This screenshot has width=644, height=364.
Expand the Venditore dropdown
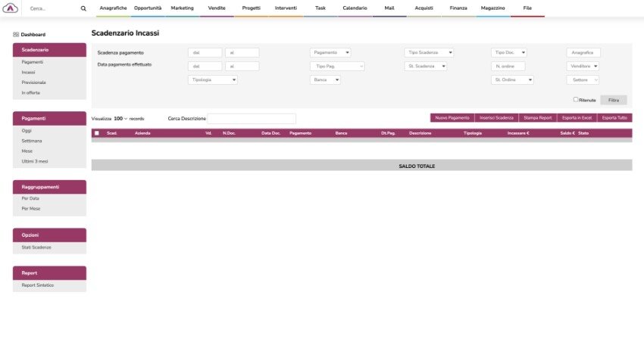pos(583,66)
